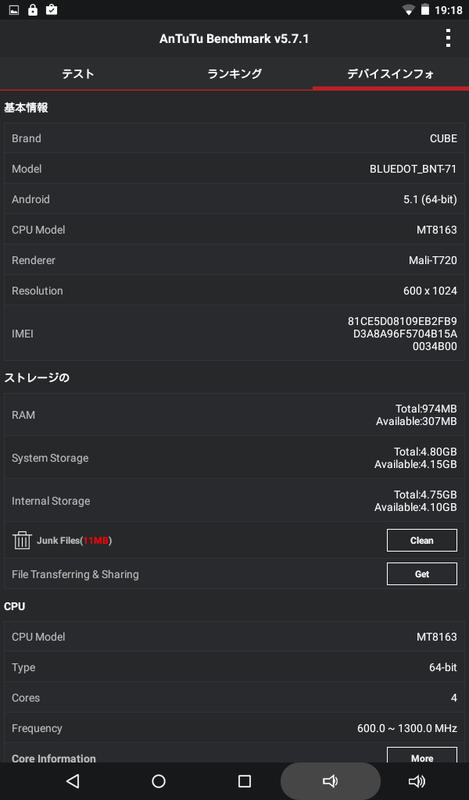Open recent apps with the square icon
This screenshot has width=469, height=800.
tap(244, 781)
